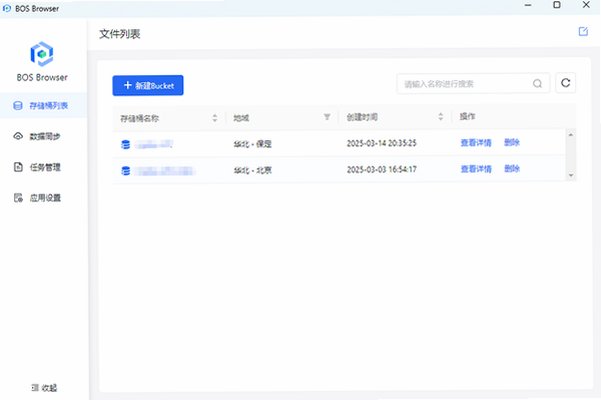Image resolution: width=601 pixels, height=400 pixels.
Task: Open the 应用设置 sidebar item
Action: [x=44, y=198]
